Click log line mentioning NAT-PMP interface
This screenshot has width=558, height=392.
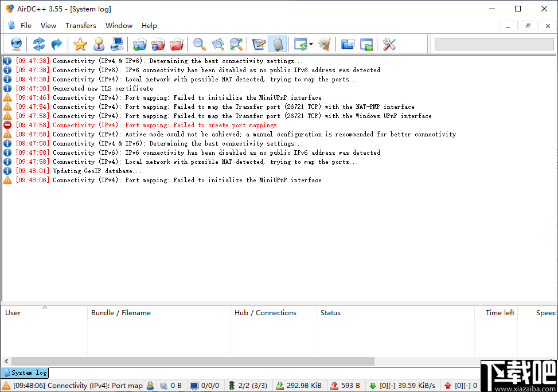click(233, 107)
